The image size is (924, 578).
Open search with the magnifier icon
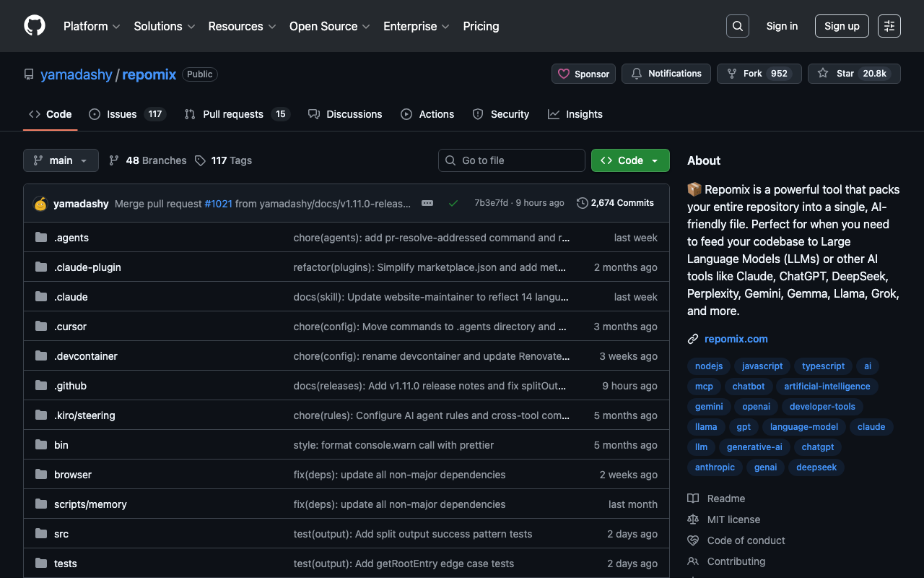(737, 26)
